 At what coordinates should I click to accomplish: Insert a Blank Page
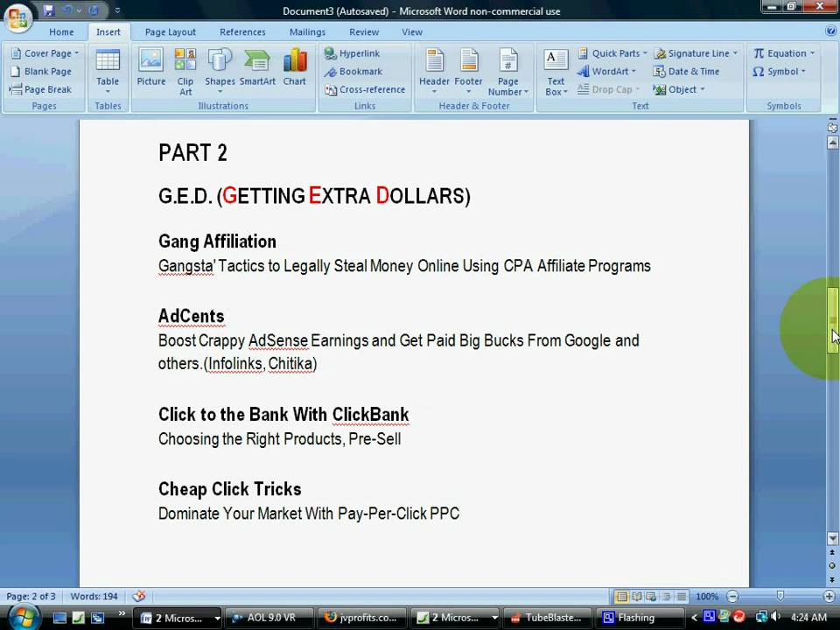click(42, 71)
